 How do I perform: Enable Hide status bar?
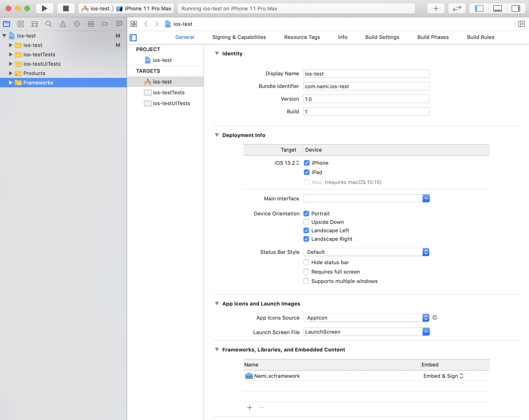point(306,262)
